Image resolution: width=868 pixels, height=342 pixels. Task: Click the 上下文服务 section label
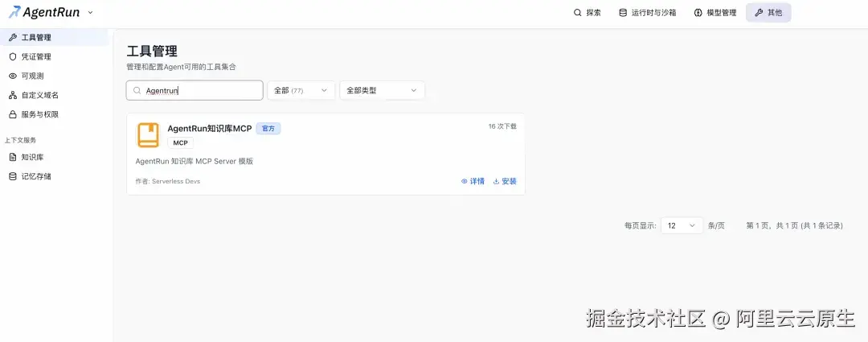20,140
